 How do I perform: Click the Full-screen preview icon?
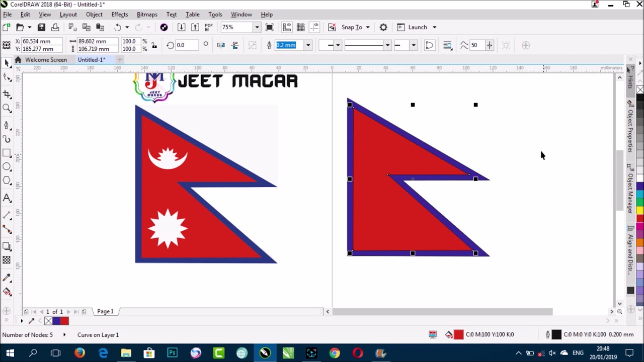point(270,27)
